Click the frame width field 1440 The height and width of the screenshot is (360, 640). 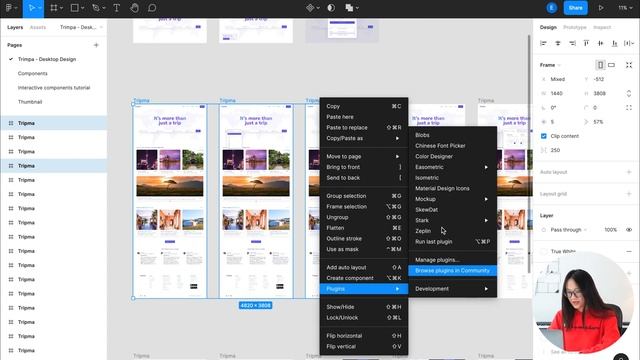click(557, 93)
